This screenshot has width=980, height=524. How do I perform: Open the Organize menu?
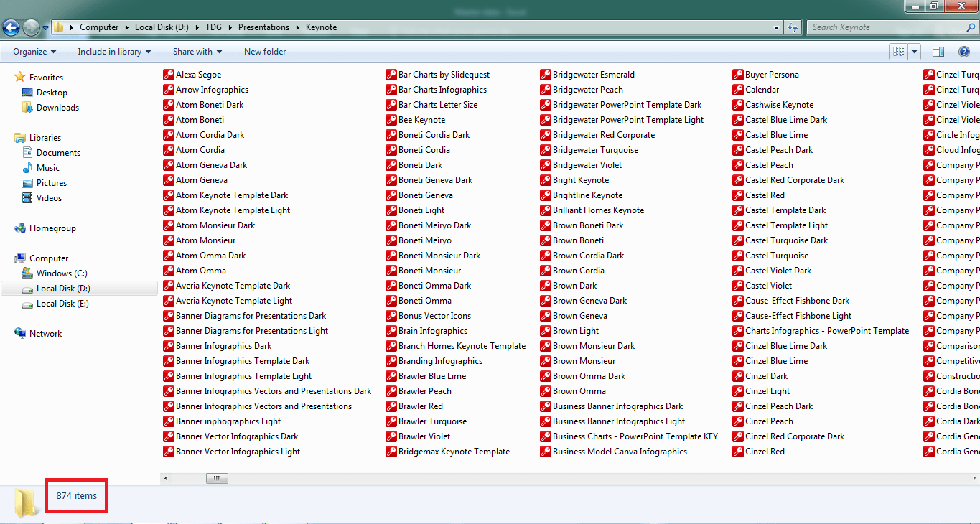[34, 52]
